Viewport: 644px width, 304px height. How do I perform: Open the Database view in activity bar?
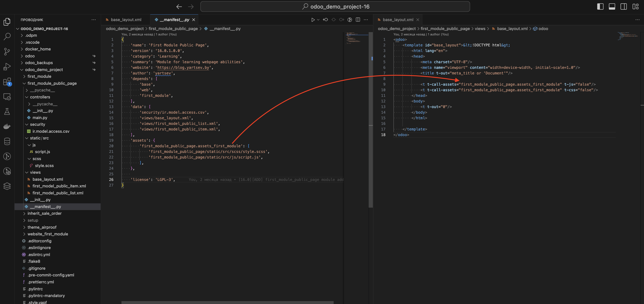pos(7,141)
